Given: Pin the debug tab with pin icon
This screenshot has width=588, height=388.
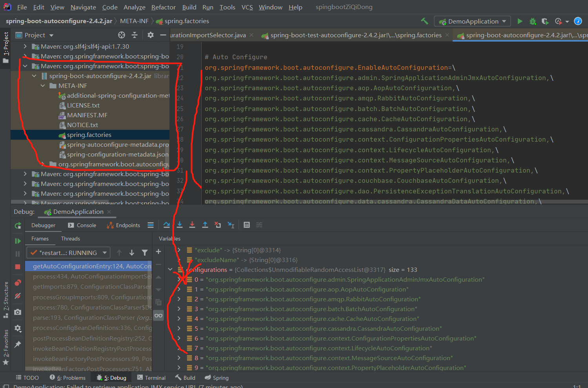Looking at the screenshot, I should point(18,344).
